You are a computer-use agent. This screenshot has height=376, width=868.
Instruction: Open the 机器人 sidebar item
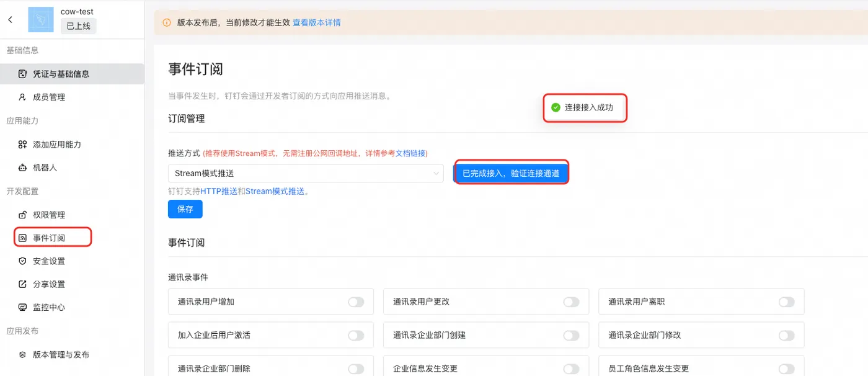point(72,168)
